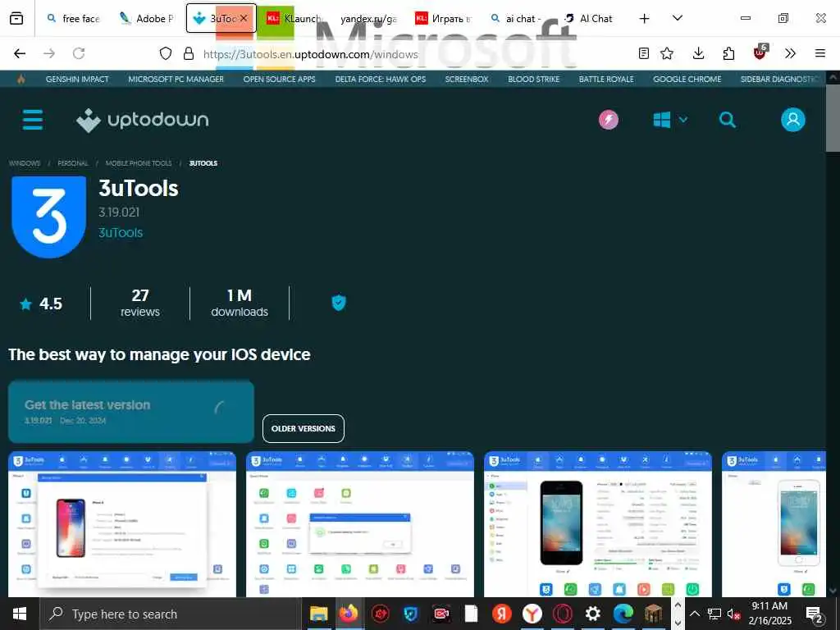Image resolution: width=840 pixels, height=630 pixels.
Task: Open third screenshot with device info
Action: [598, 524]
